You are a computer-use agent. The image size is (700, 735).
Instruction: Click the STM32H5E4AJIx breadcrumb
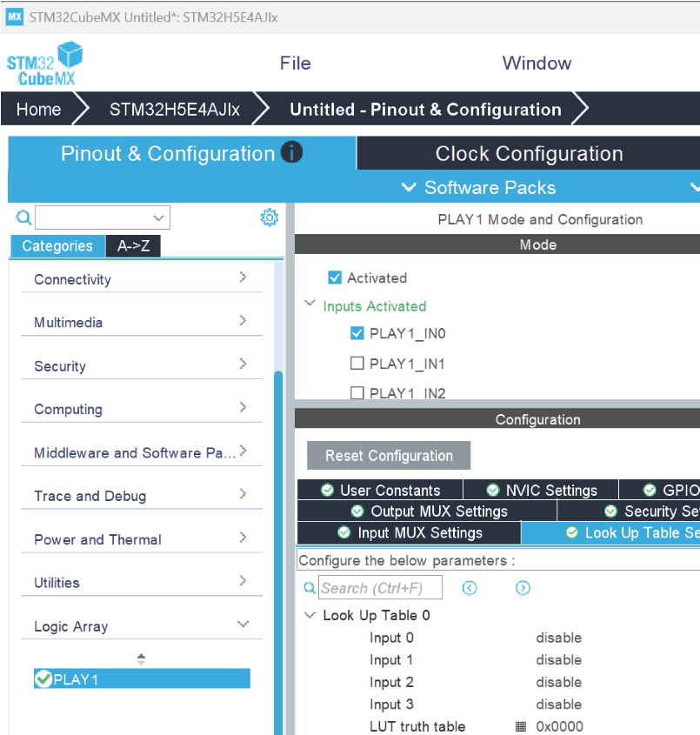tap(174, 110)
